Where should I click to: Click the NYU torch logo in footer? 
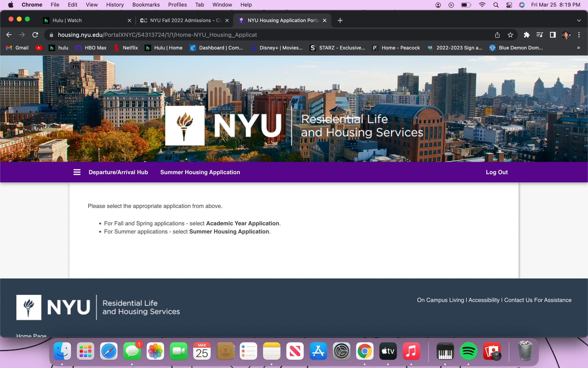29,307
